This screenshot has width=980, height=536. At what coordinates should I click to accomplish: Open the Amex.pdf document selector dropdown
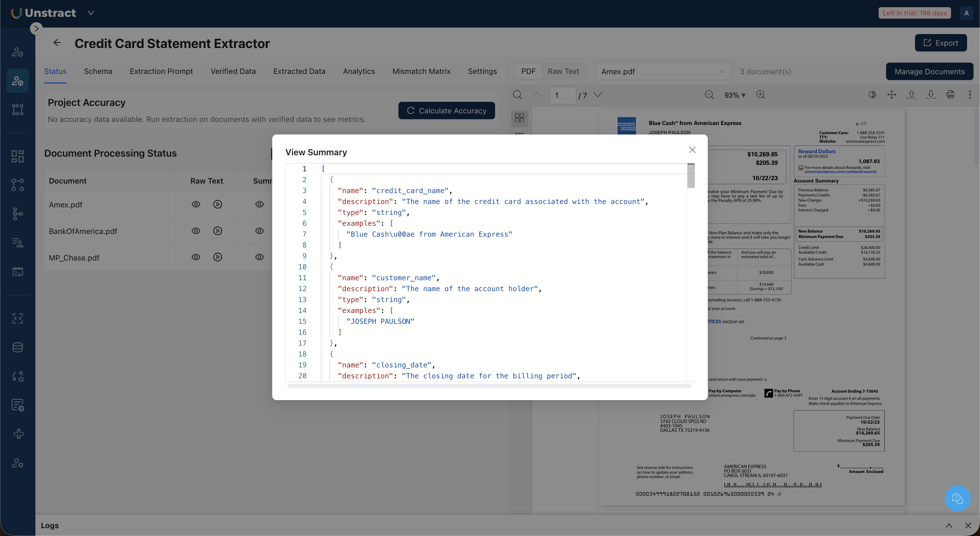(662, 72)
